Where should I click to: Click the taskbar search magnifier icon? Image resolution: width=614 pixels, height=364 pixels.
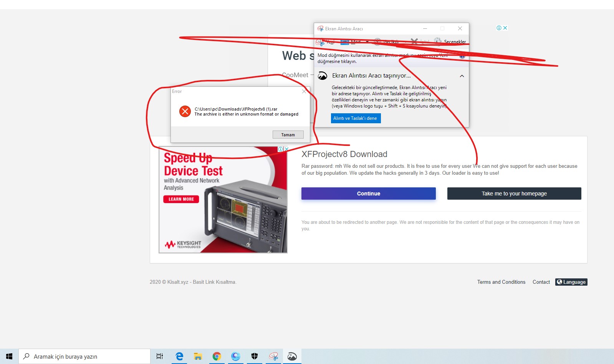(26, 356)
